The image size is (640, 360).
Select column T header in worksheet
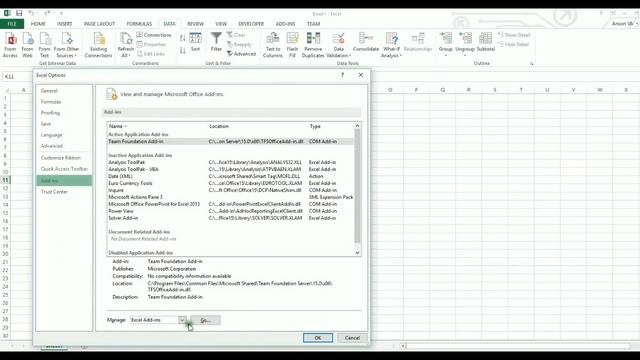click(521, 90)
